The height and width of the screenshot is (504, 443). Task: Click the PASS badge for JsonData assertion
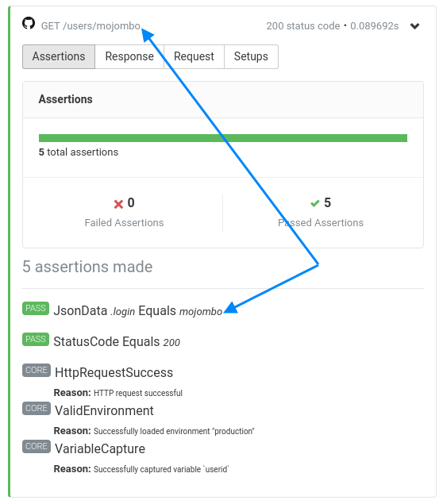tap(36, 308)
